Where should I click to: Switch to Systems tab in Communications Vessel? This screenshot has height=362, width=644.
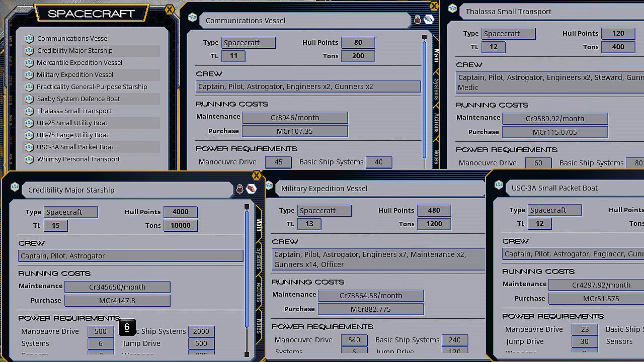tap(436, 88)
